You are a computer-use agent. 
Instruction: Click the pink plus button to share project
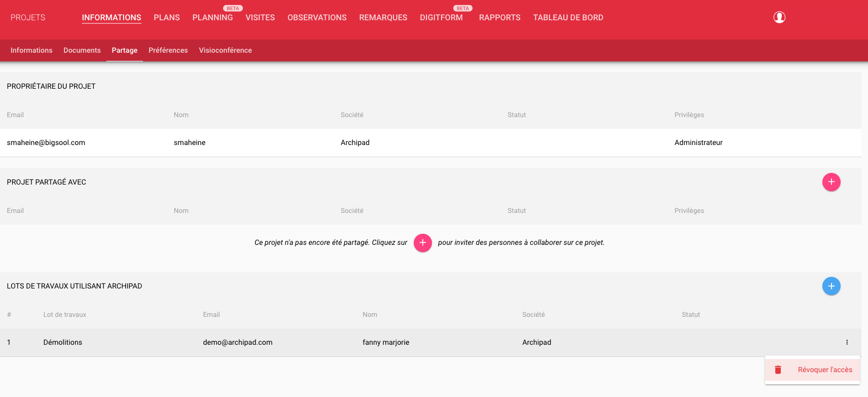[x=831, y=182]
